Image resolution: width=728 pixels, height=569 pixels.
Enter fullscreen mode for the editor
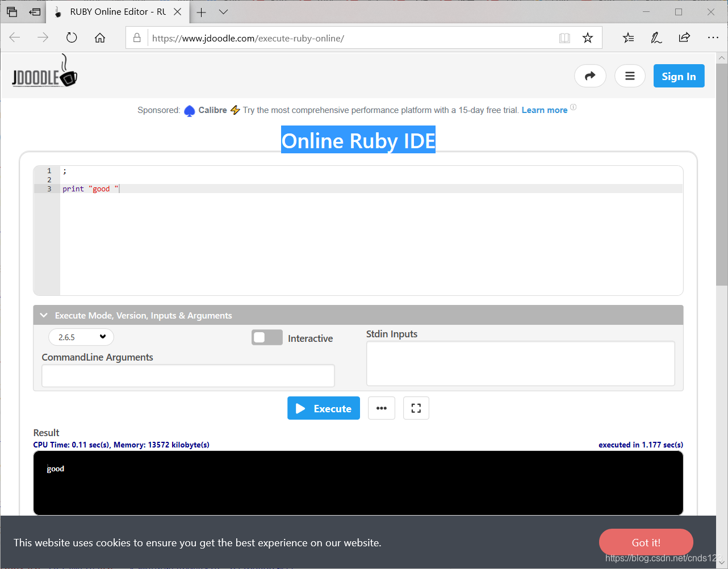(x=416, y=408)
